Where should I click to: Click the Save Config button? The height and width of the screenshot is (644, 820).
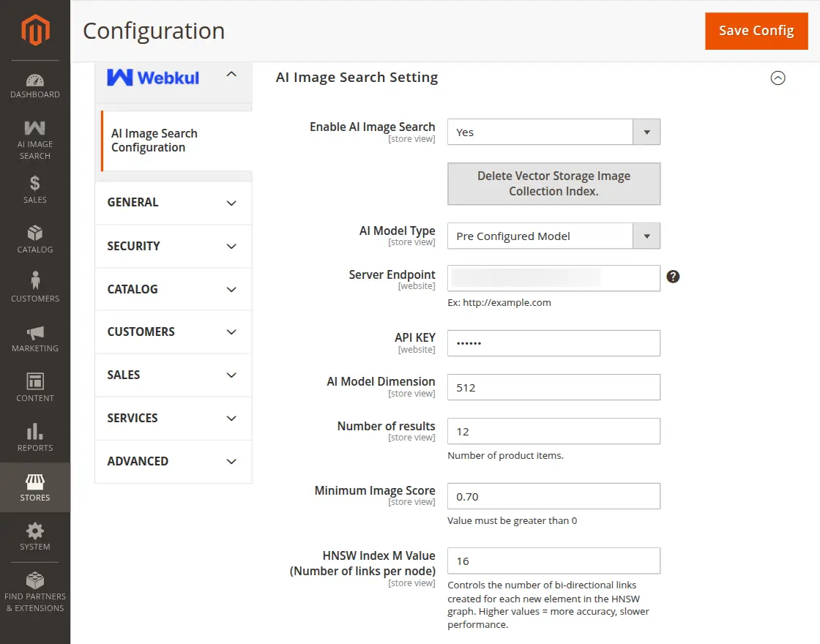756,31
